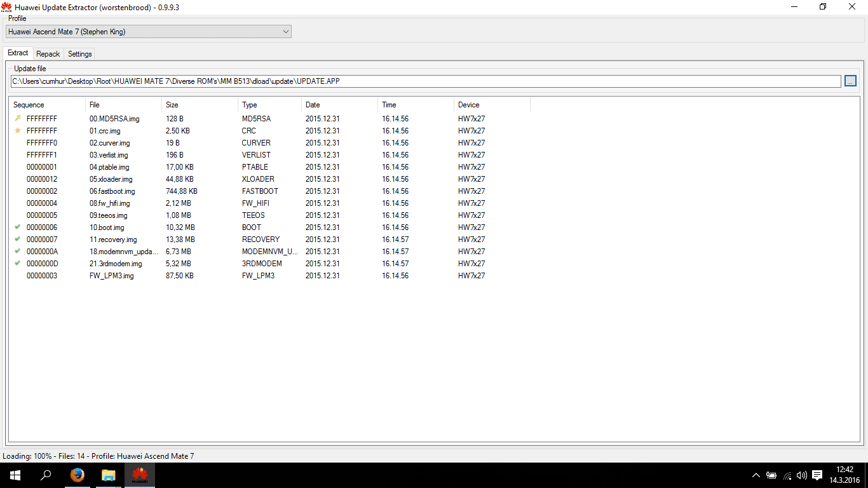Click the green checkmark beside 10.boot.img
Viewport: 868px width, 488px height.
point(18,227)
